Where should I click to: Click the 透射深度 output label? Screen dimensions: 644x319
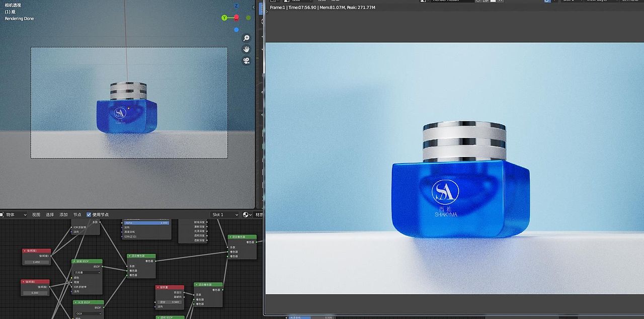(x=199, y=241)
